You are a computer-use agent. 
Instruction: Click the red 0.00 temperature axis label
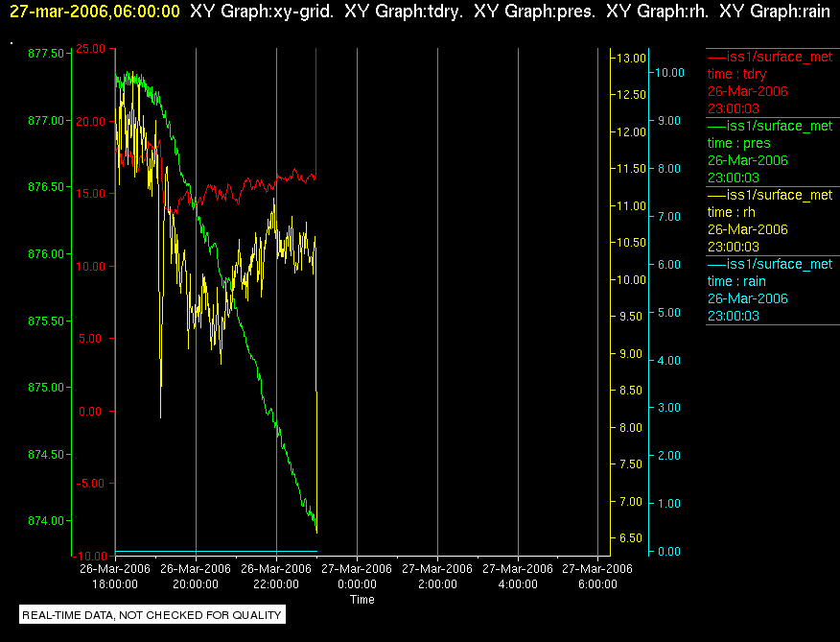coord(90,412)
